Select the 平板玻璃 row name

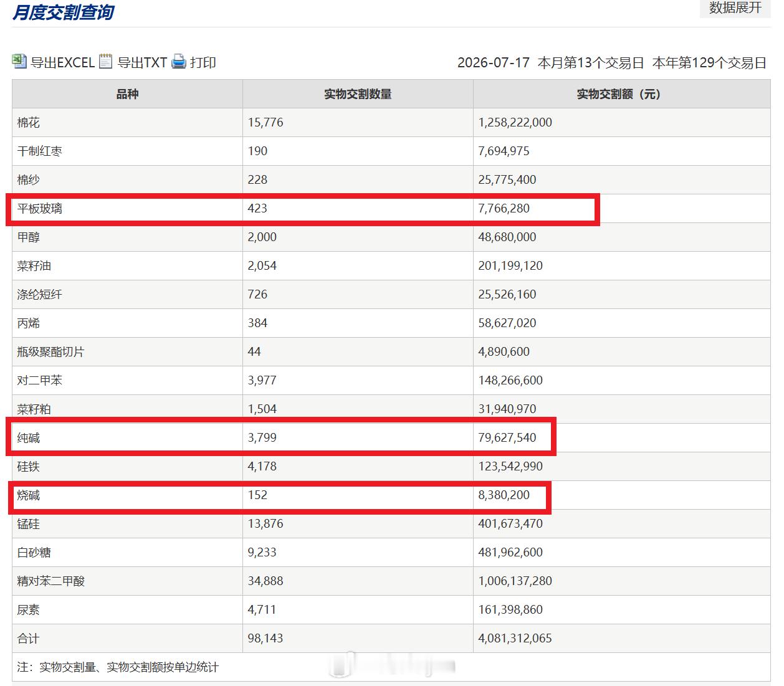(40, 209)
